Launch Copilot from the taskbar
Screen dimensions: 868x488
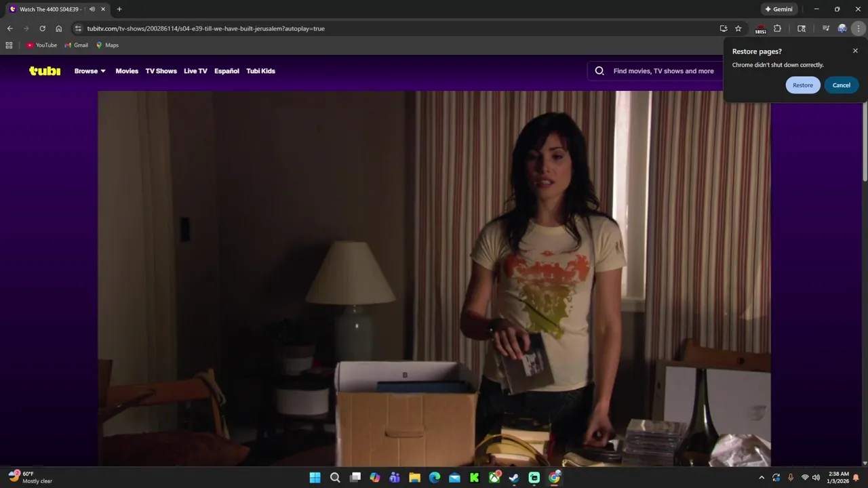click(375, 477)
